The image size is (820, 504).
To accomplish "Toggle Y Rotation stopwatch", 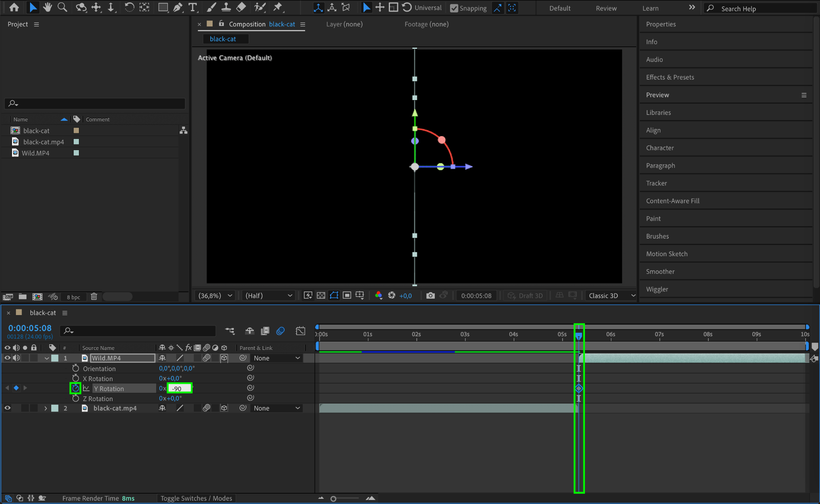I will pyautogui.click(x=75, y=388).
